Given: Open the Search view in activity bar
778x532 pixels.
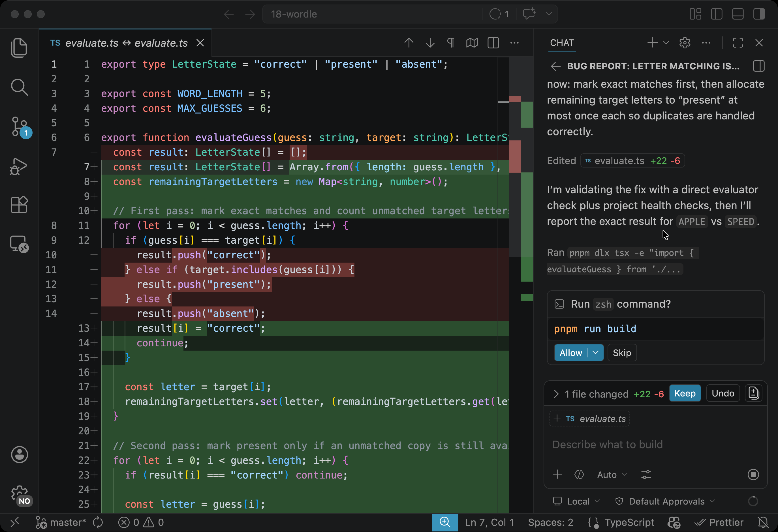Looking at the screenshot, I should tap(19, 87).
